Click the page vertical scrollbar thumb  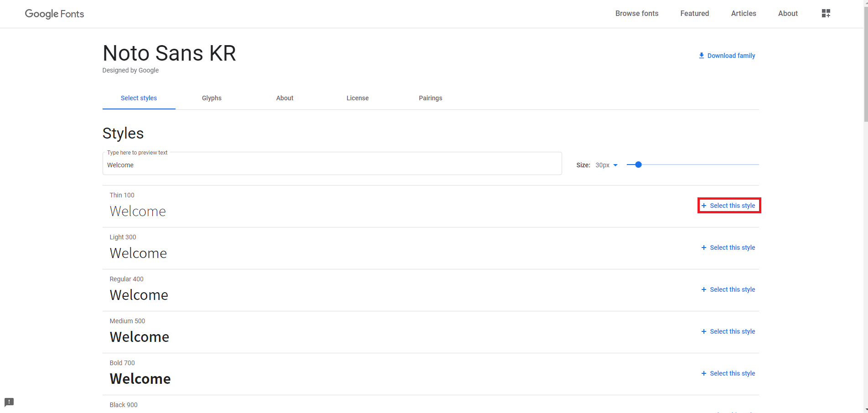pos(866,64)
